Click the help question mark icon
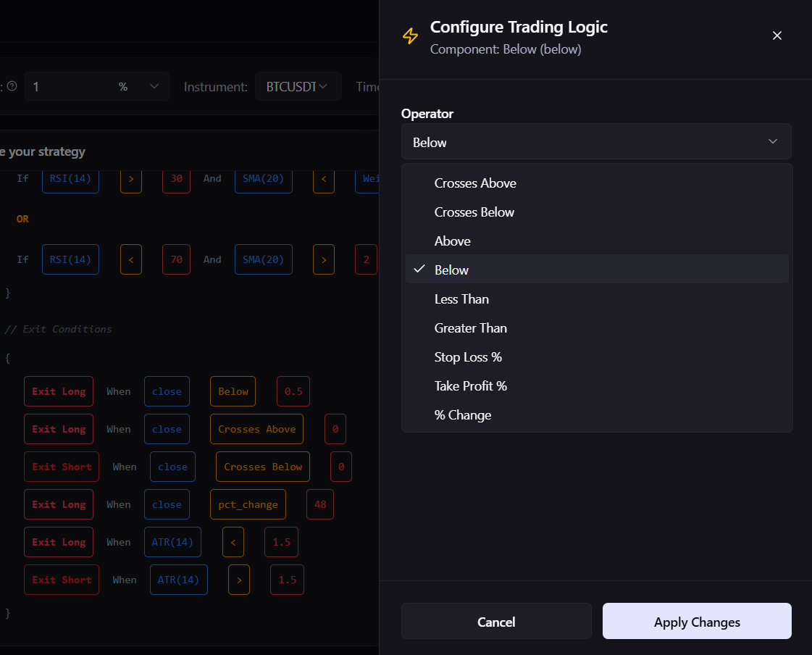Screen dimensions: 812x655 pos(12,86)
